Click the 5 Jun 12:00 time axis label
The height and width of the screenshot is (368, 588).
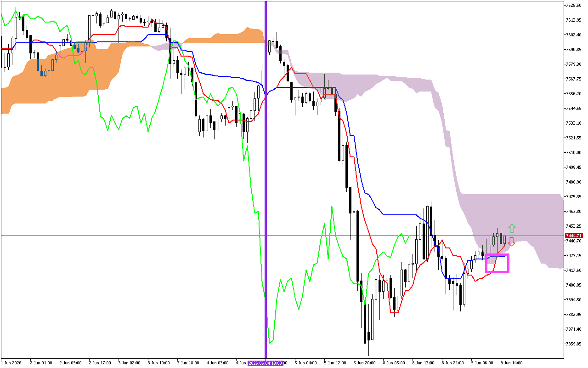tap(335, 363)
